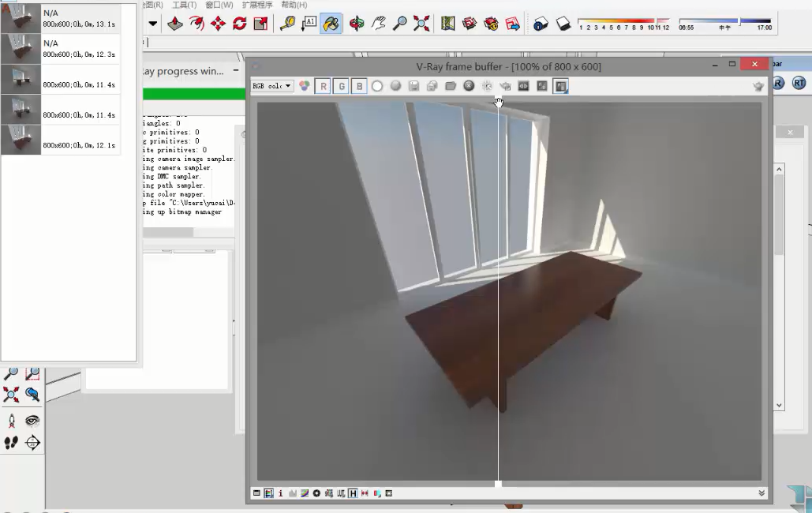Toggle the Red channel in frame buffer
Image resolution: width=812 pixels, height=513 pixels.
coord(322,86)
